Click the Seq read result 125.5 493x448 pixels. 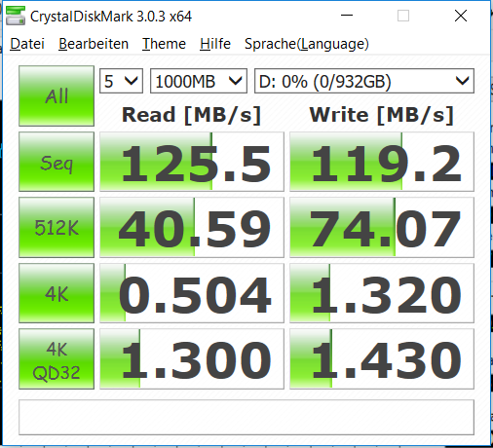(192, 162)
